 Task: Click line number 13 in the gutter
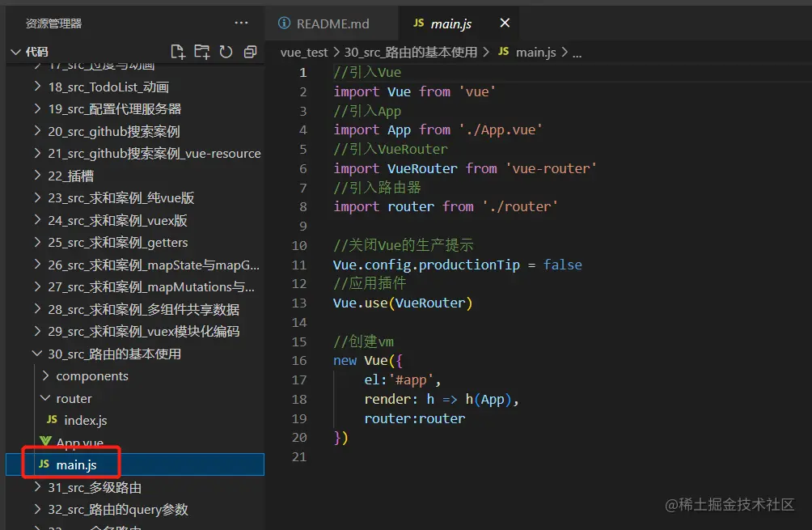pos(299,303)
